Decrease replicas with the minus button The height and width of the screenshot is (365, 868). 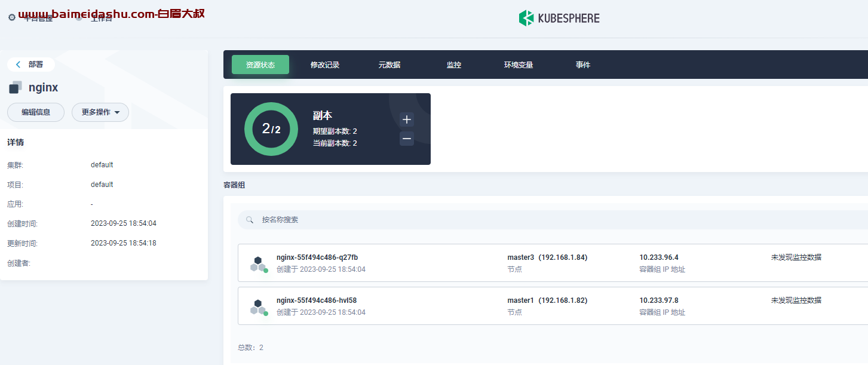point(407,139)
